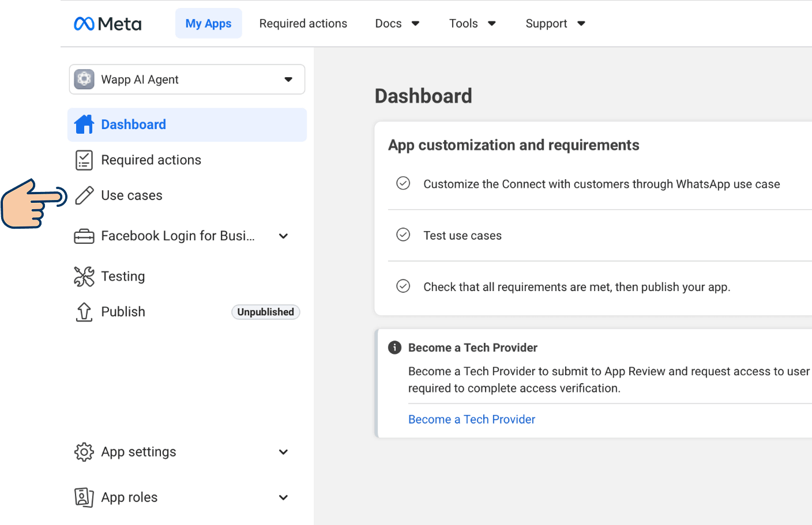Click the Meta logo
812x525 pixels.
(107, 24)
